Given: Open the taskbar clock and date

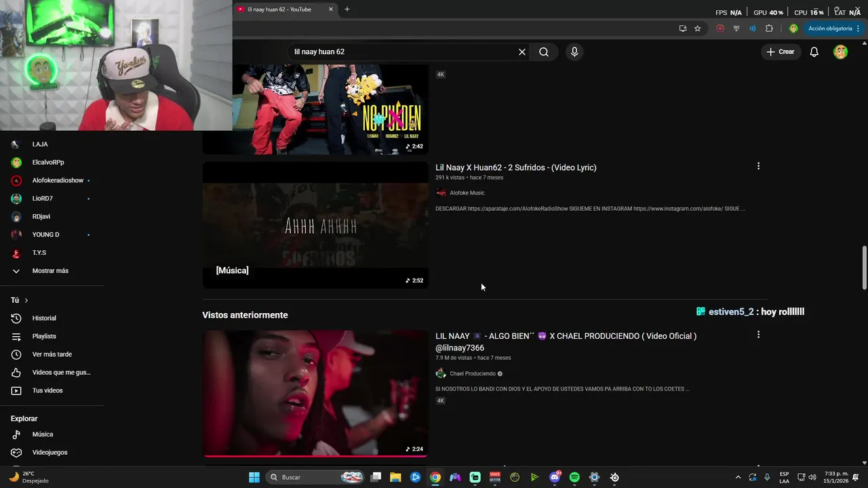Looking at the screenshot, I should tap(836, 477).
